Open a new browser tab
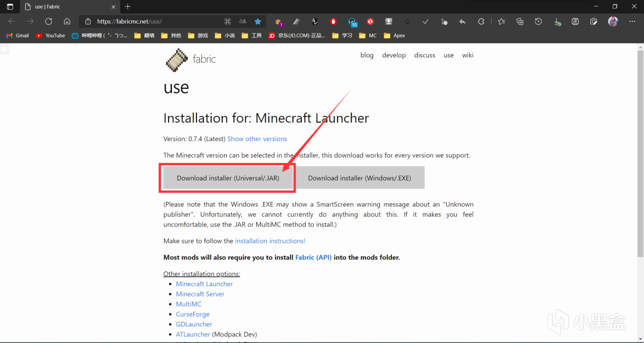 (128, 7)
